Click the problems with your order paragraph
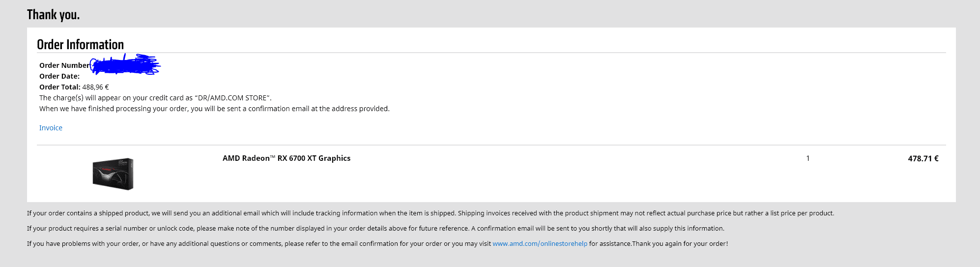 (x=377, y=244)
